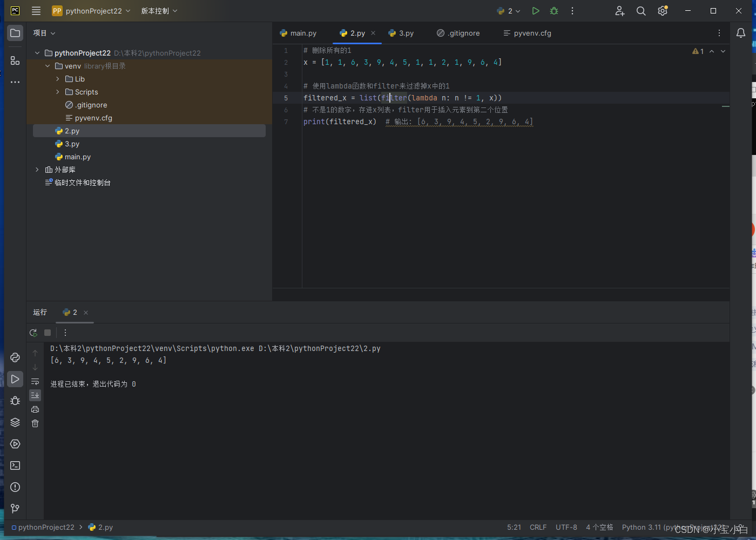The height and width of the screenshot is (540, 756).
Task: Stop the running process
Action: tap(48, 333)
